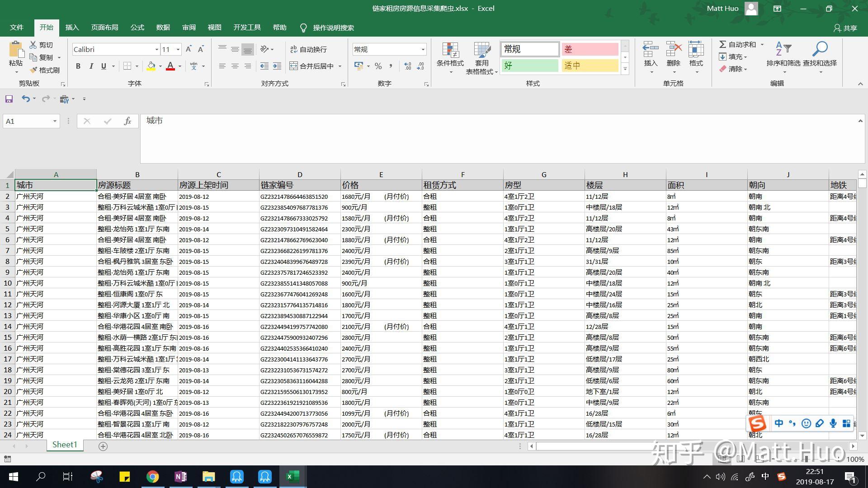Viewport: 868px width, 488px height.
Task: Click the comma style icon
Action: coord(391,66)
